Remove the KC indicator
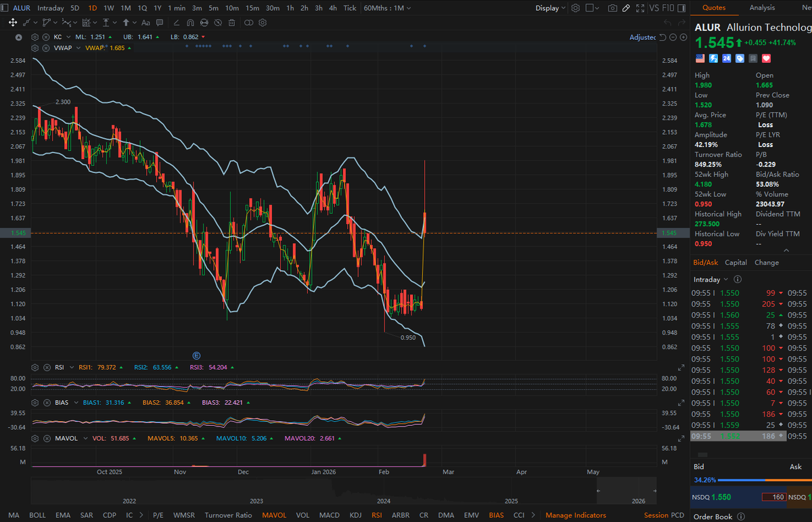 tap(45, 37)
